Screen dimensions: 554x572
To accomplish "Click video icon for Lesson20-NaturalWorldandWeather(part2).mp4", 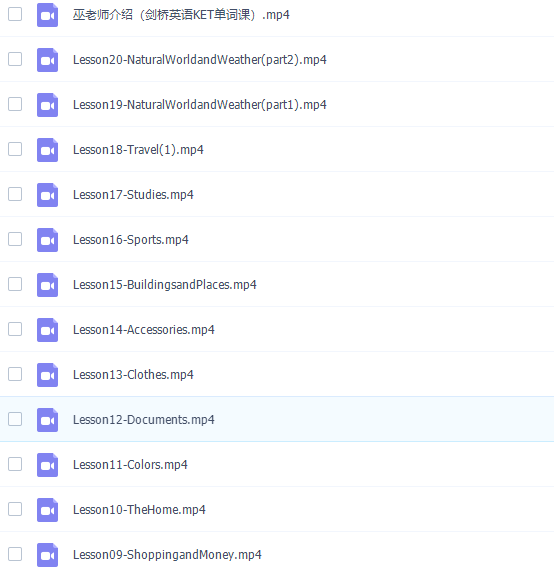I will coord(47,60).
